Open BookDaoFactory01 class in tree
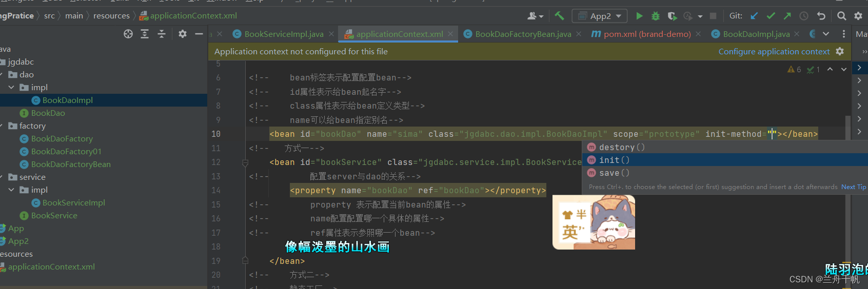This screenshot has width=868, height=289. (66, 151)
